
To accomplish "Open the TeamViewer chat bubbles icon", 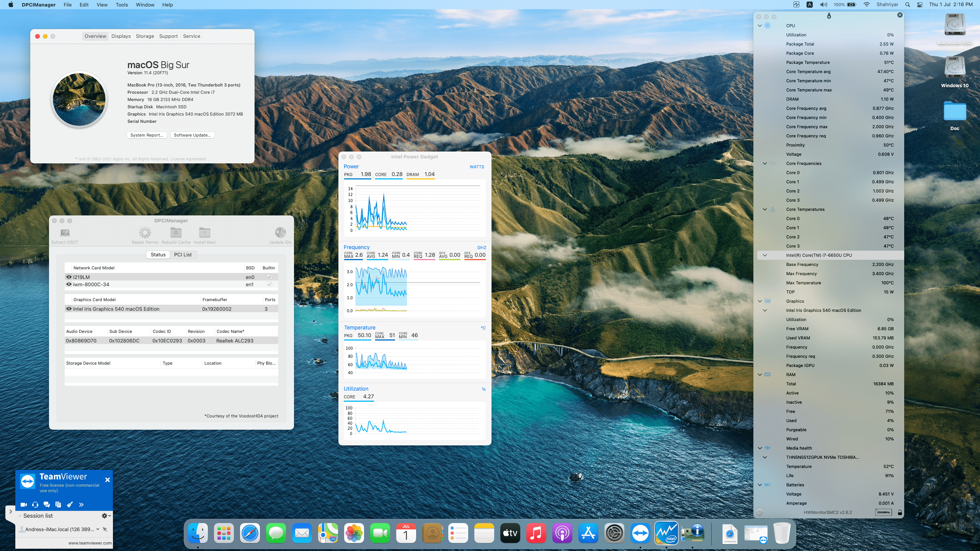I will point(47,505).
